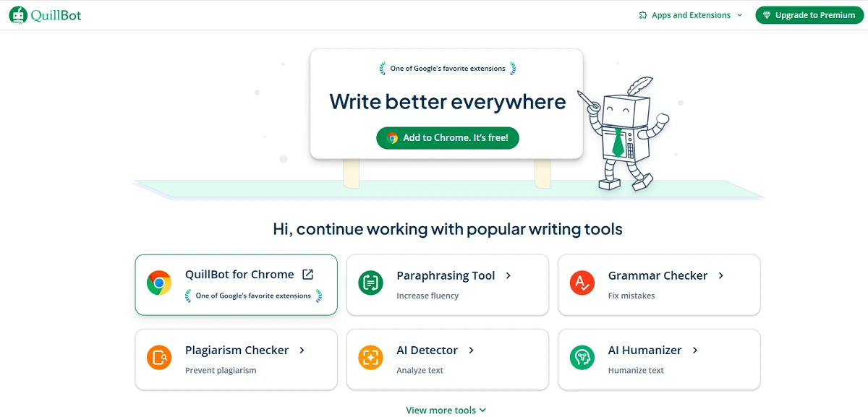Open the Plagiarism Checker title link
The width and height of the screenshot is (868, 417).
coord(237,351)
